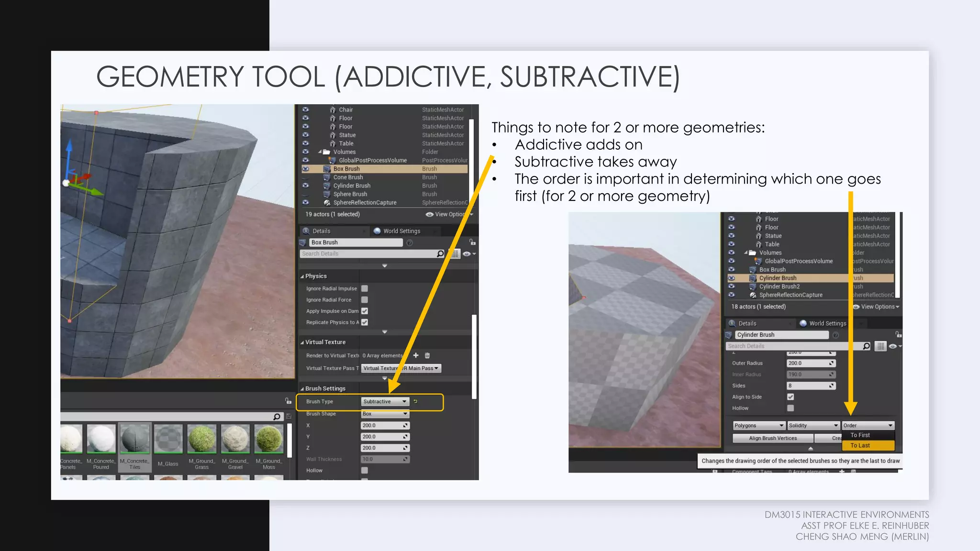Click GlobalPostProcessVolume icon in left outliner
980x551 pixels.
333,160
